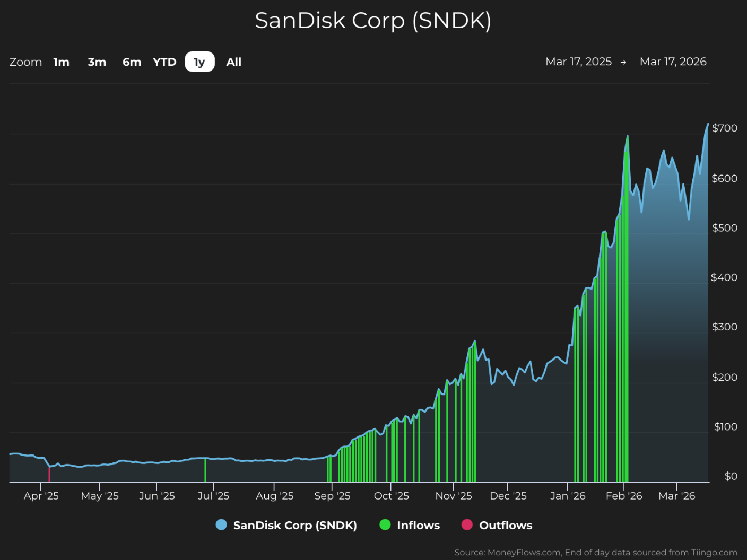Select the All zoom range

coord(234,62)
